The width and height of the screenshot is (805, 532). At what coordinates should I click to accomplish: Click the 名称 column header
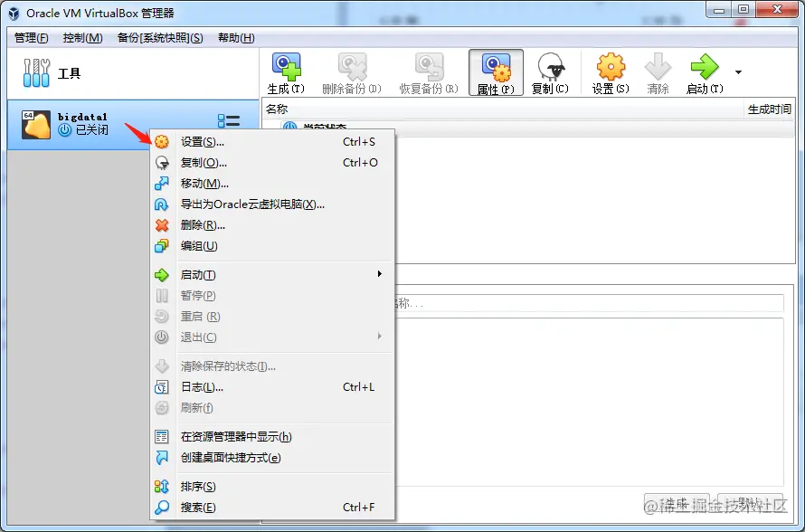click(x=503, y=109)
